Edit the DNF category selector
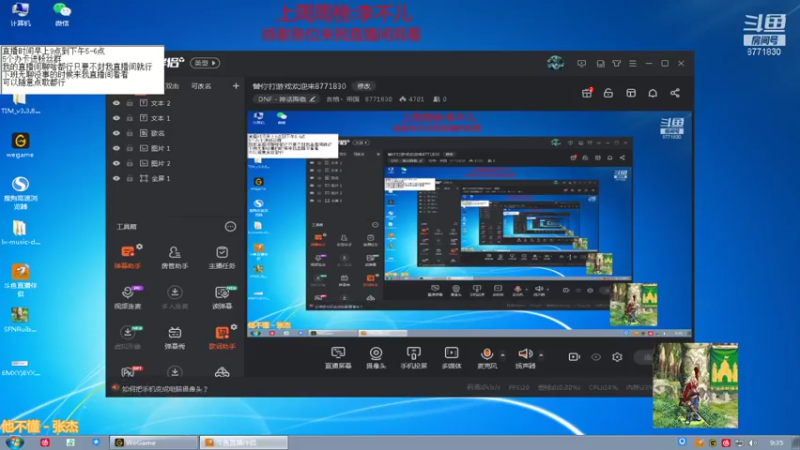The height and width of the screenshot is (450, 800). 286,99
